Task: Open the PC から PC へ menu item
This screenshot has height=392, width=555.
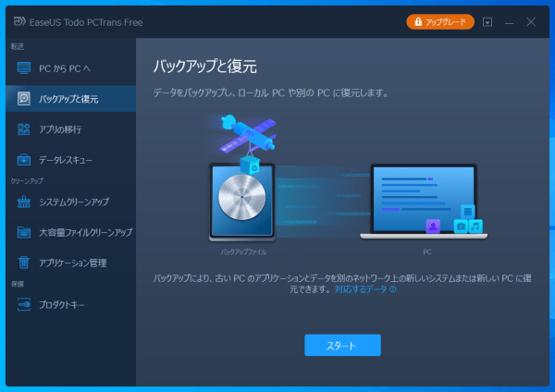Action: tap(71, 68)
